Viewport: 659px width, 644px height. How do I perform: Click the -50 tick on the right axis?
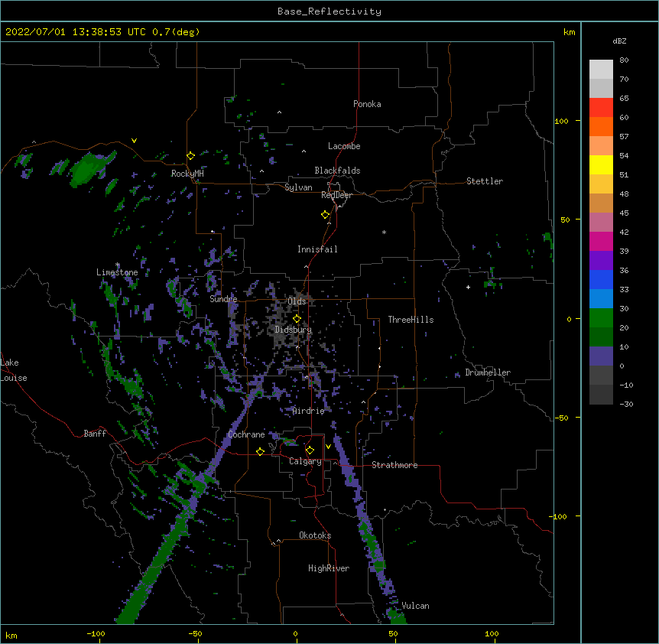pos(561,418)
